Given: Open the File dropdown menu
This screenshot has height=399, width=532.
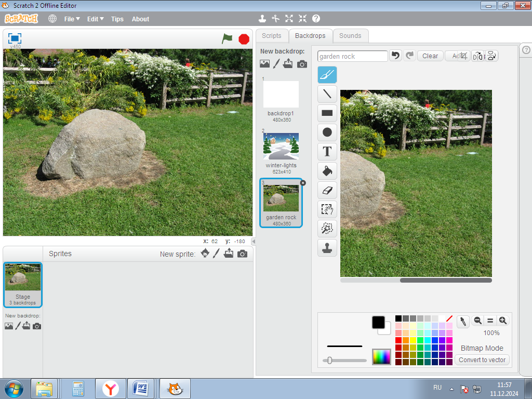Looking at the screenshot, I should coord(72,19).
